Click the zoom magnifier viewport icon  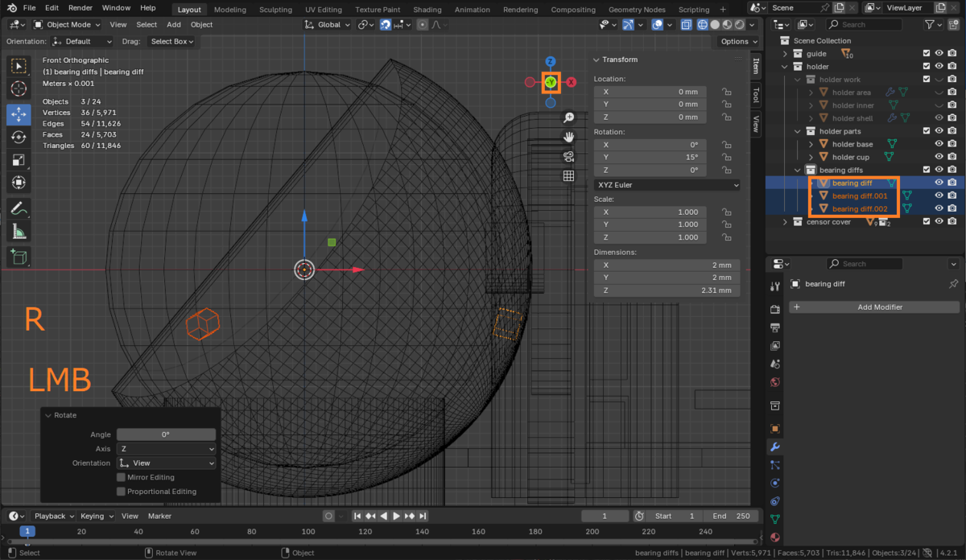(568, 117)
